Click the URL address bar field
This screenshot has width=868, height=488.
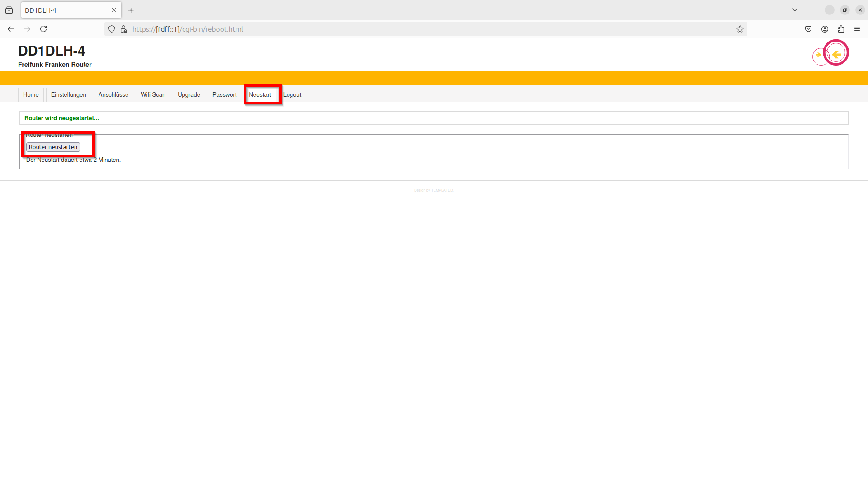[x=407, y=29]
